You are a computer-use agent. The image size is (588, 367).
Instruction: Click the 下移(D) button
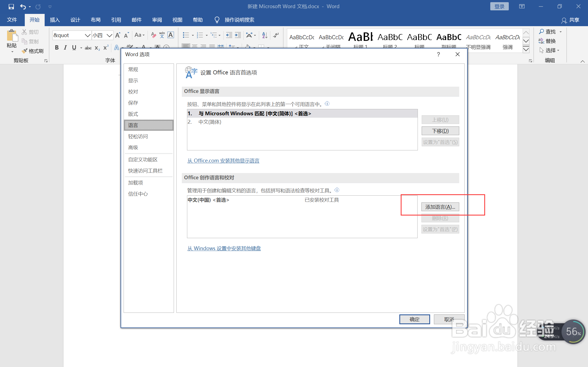click(440, 131)
